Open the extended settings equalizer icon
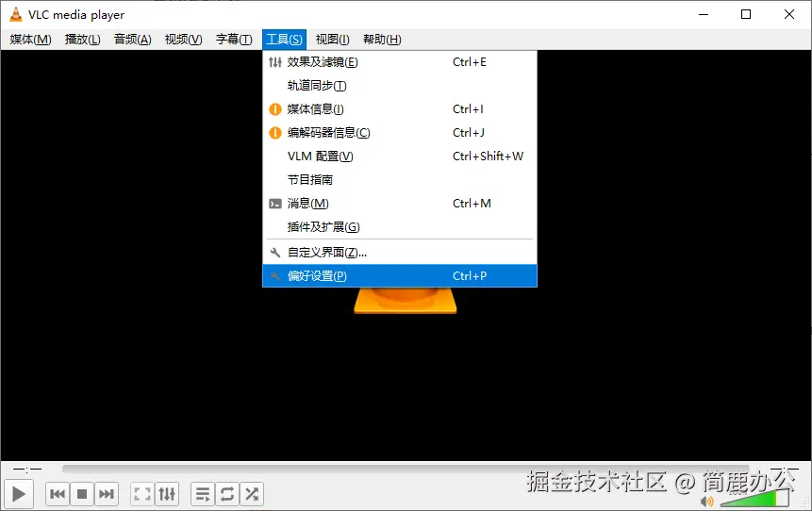 coord(167,494)
